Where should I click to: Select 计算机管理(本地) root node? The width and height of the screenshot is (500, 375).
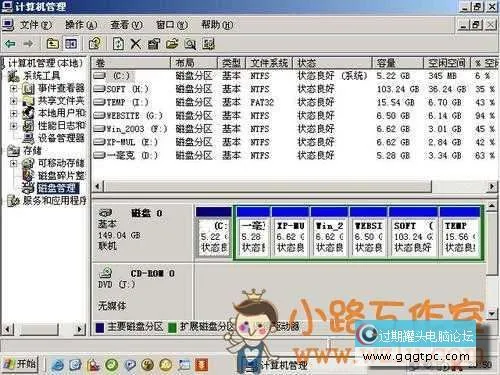tap(45, 63)
